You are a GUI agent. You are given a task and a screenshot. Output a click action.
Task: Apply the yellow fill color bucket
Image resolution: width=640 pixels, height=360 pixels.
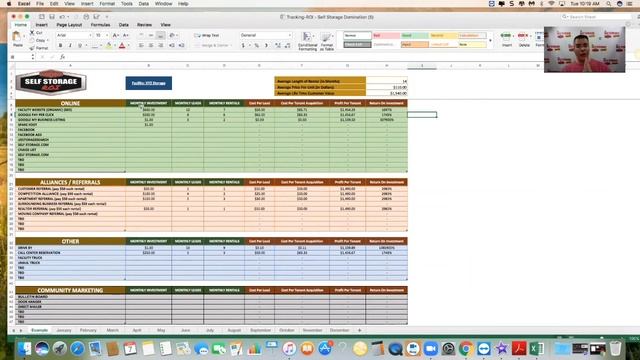coord(109,46)
